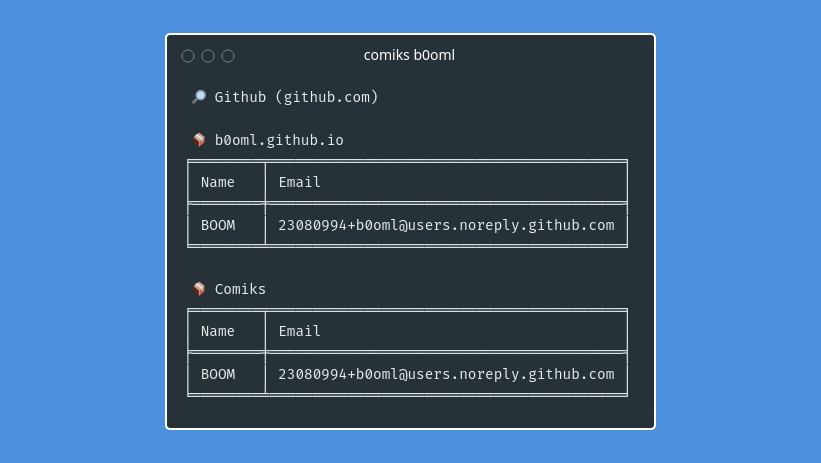Viewport: 821px width, 463px height.
Task: Click the Github (github.com) heading text
Action: 296,97
